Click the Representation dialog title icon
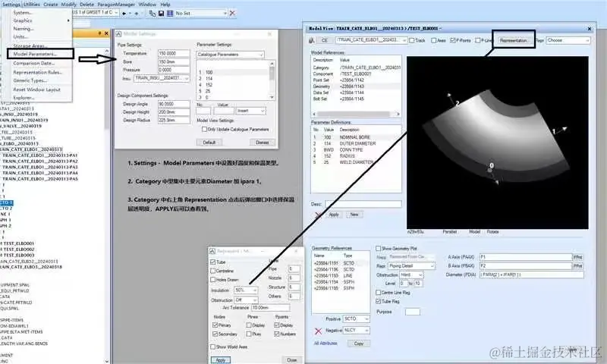 pyautogui.click(x=212, y=251)
